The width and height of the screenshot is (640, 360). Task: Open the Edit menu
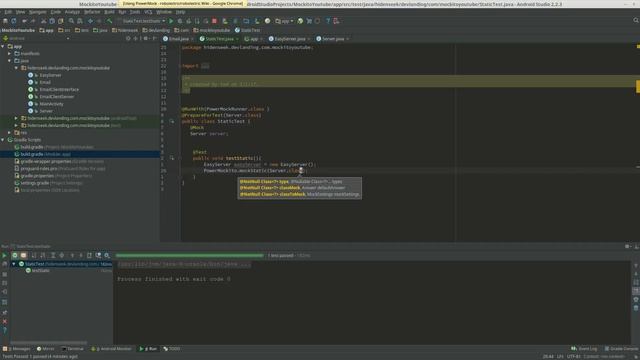tap(8, 12)
